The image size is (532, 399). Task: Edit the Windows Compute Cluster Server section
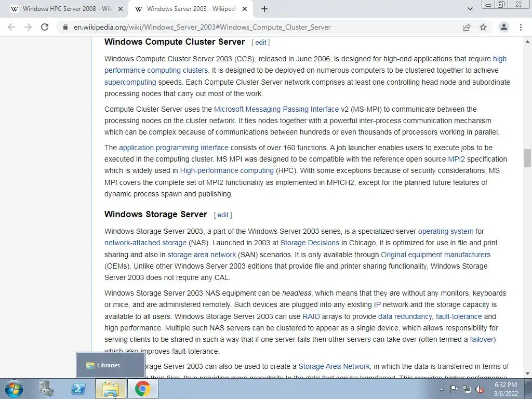click(x=261, y=43)
